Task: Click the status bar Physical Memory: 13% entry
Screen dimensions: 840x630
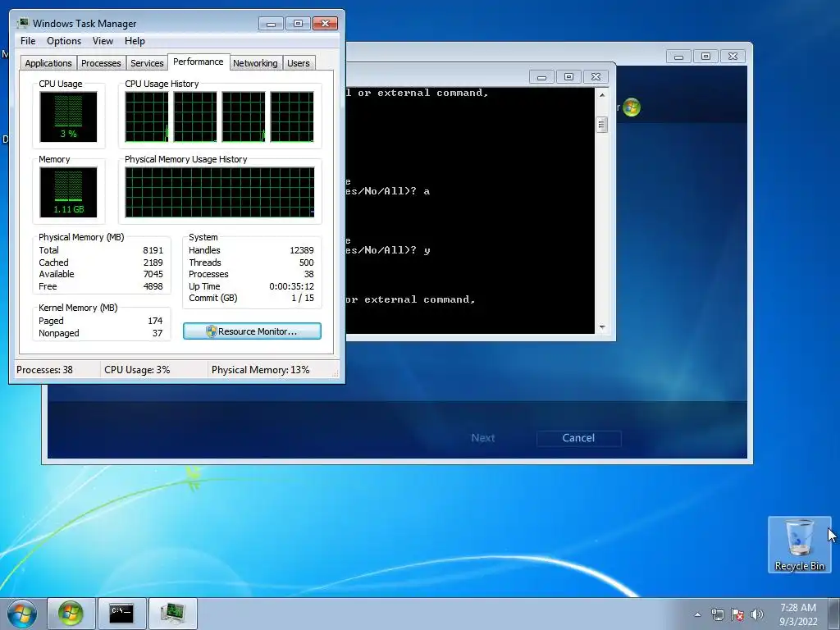Action: pyautogui.click(x=260, y=370)
